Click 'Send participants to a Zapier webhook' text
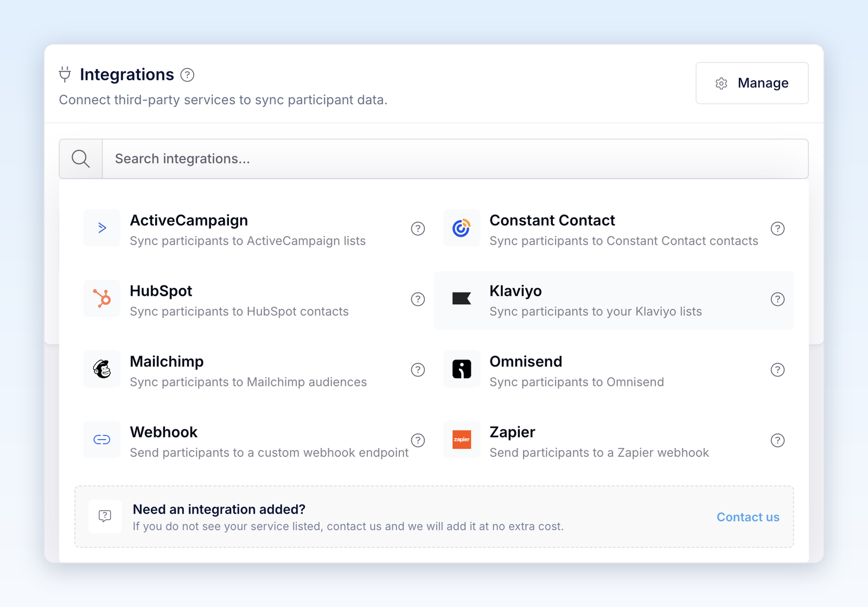868x607 pixels. pos(599,453)
